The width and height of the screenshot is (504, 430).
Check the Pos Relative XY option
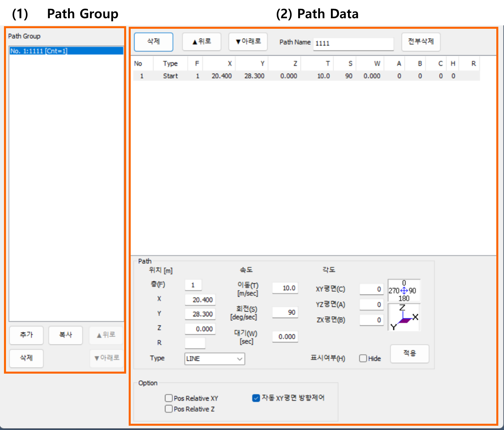point(169,398)
